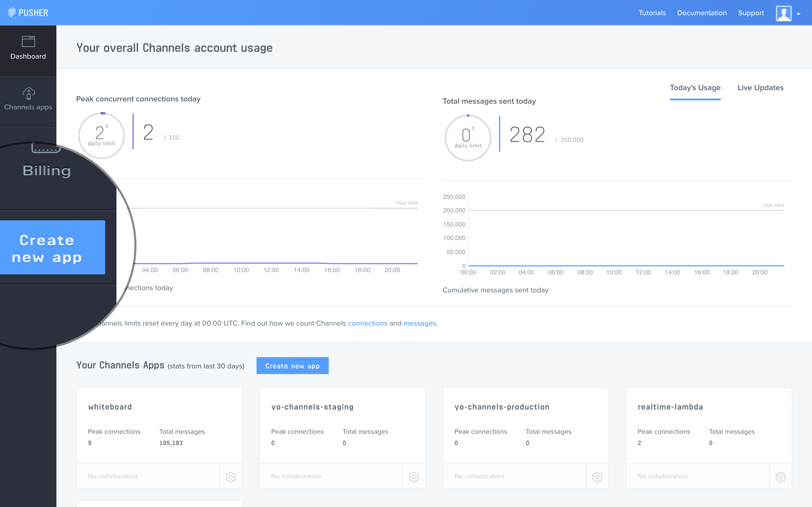Viewport: 812px width, 507px height.
Task: Open settings gear for realtime-lambda
Action: 780,477
